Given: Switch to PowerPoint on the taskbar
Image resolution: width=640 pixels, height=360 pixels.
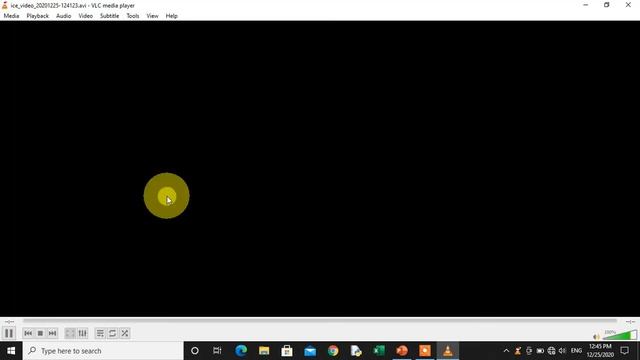Looking at the screenshot, I should click(x=402, y=351).
